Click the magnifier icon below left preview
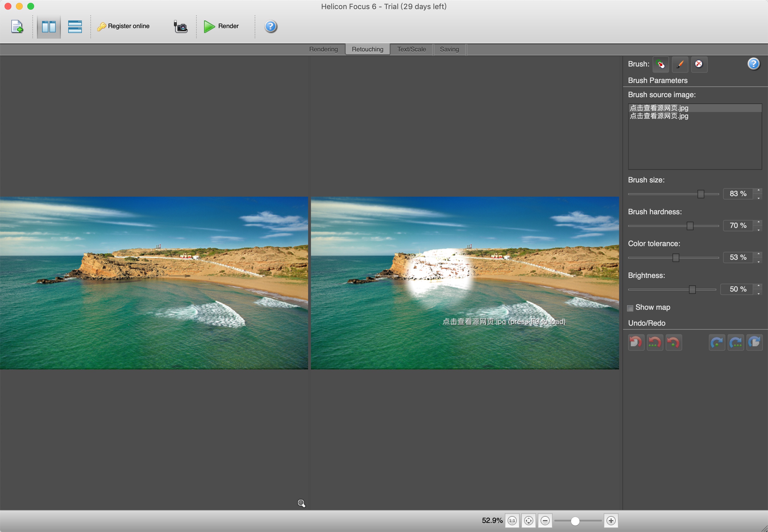Screen dimensions: 768x532 point(301,503)
